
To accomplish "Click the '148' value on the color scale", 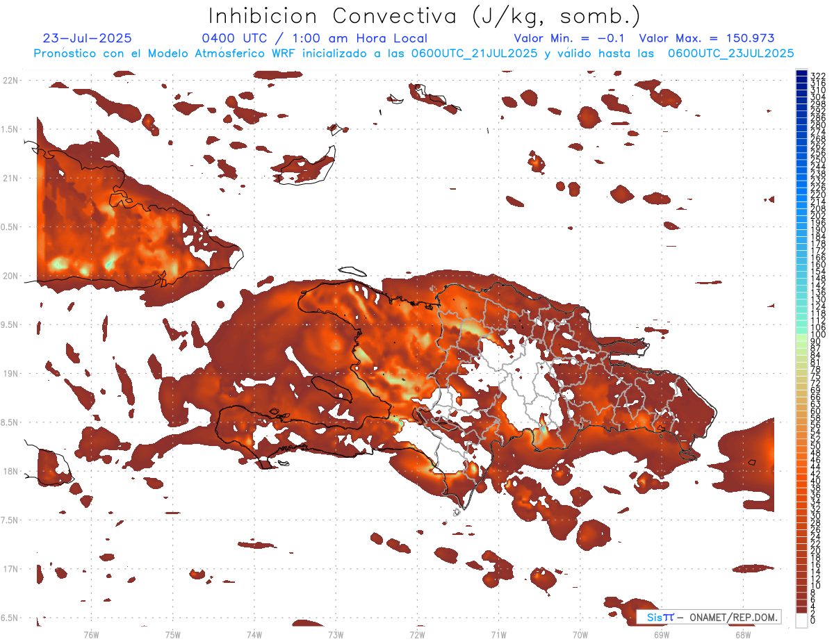I will [x=818, y=278].
